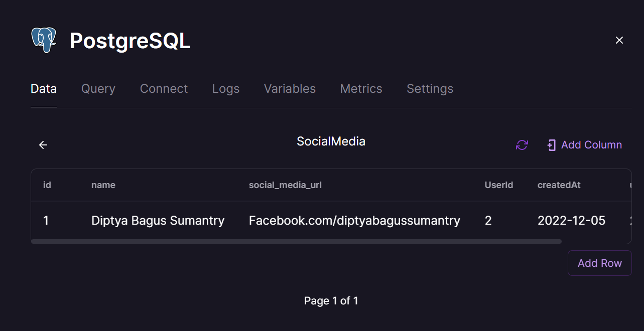Open the Settings tab

pos(430,88)
